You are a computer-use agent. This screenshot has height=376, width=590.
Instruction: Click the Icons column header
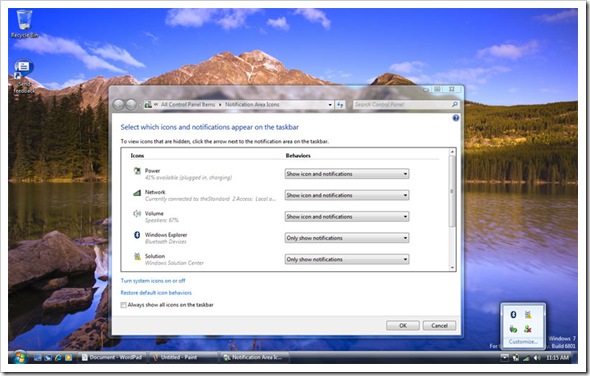pyautogui.click(x=137, y=155)
